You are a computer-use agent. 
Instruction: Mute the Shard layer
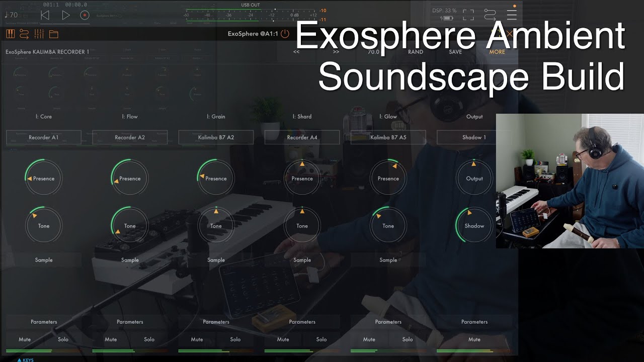click(x=283, y=339)
